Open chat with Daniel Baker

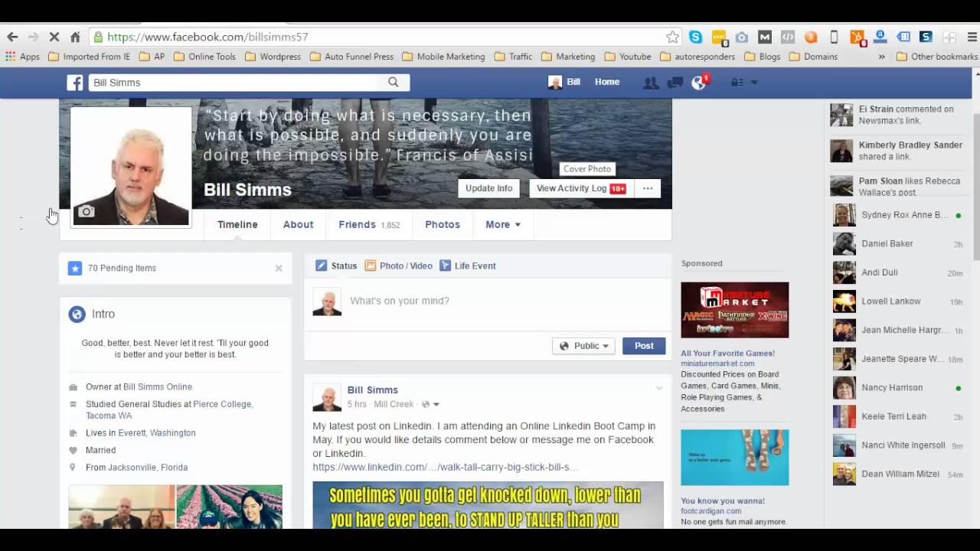coord(897,243)
